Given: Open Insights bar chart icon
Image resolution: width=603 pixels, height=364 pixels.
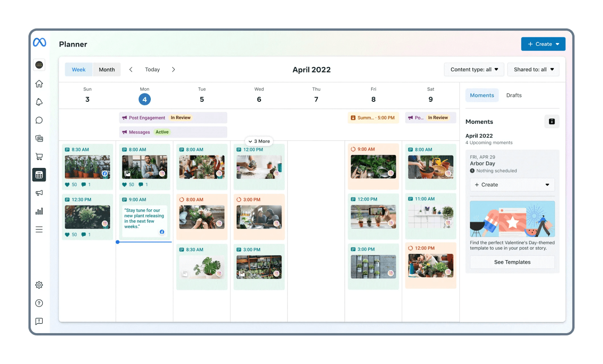Looking at the screenshot, I should tap(39, 211).
